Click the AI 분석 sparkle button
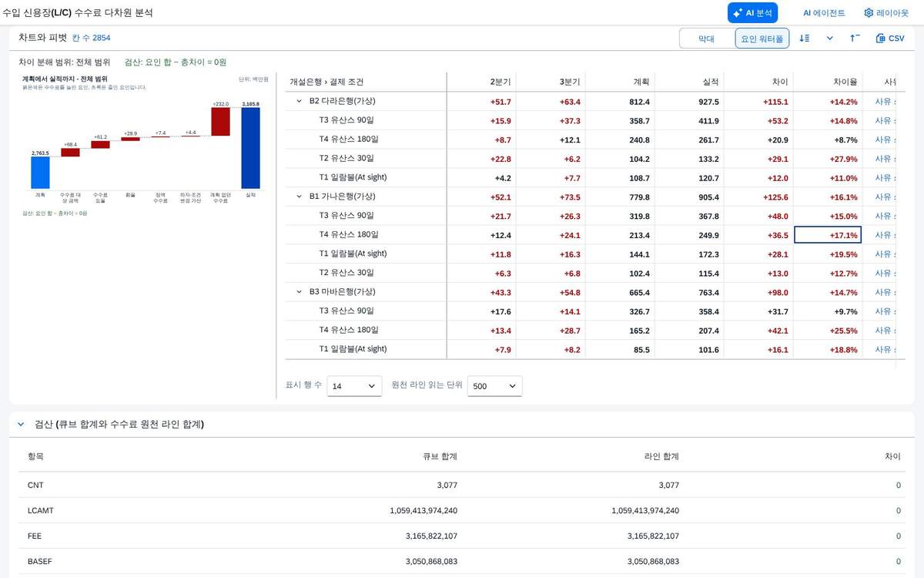The width and height of the screenshot is (924, 578). 752,12
